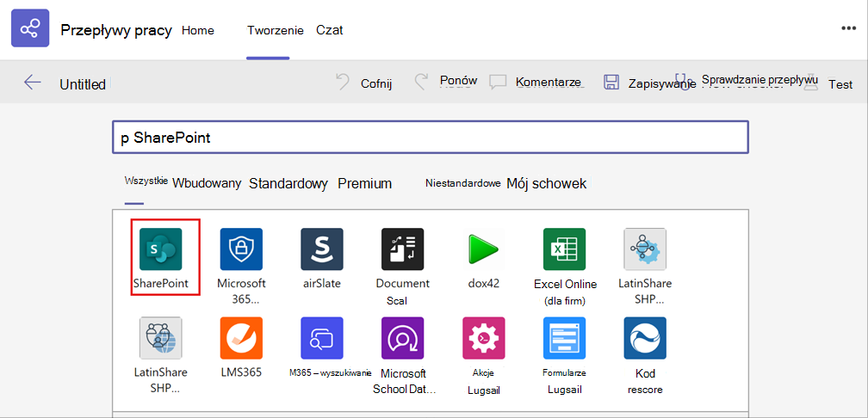868x418 pixels.
Task: Open the Kod rescore connector
Action: (x=645, y=338)
